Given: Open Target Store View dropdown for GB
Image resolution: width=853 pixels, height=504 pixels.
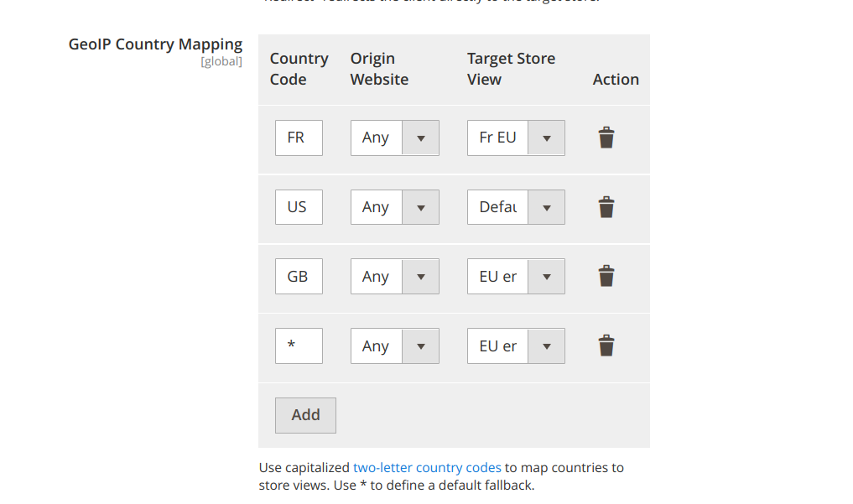Looking at the screenshot, I should 515,277.
